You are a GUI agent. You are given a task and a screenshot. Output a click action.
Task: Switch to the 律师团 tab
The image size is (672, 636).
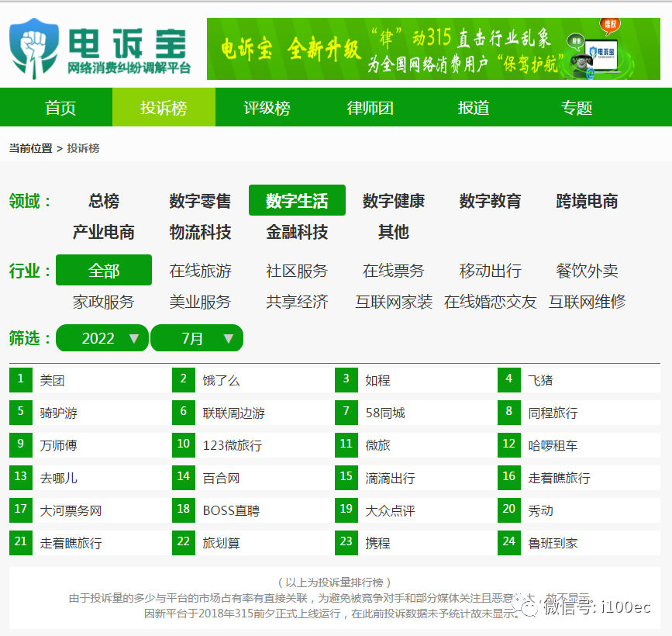pos(370,108)
